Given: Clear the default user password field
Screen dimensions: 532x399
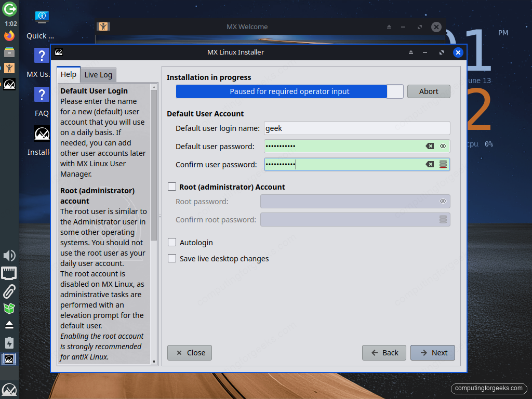Looking at the screenshot, I should pyautogui.click(x=430, y=146).
